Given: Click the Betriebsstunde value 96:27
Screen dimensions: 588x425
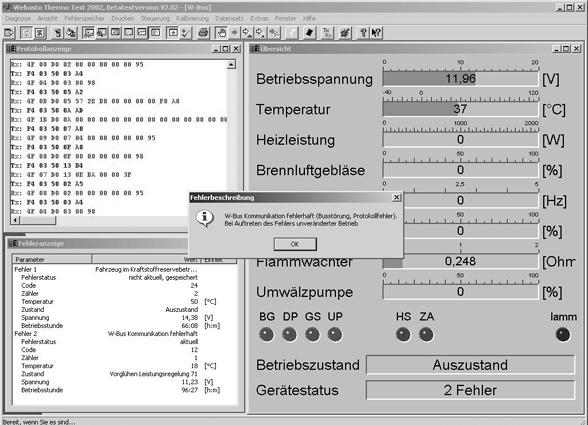Looking at the screenshot, I should (x=190, y=390).
